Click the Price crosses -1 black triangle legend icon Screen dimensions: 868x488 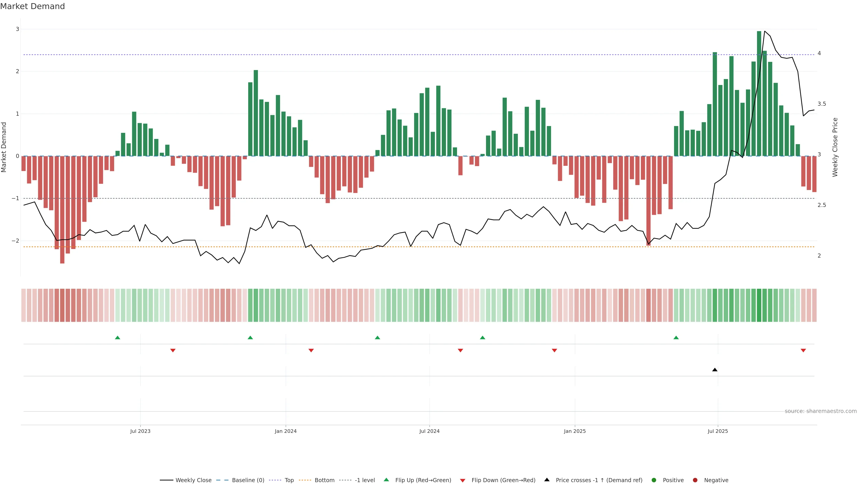coord(547,480)
